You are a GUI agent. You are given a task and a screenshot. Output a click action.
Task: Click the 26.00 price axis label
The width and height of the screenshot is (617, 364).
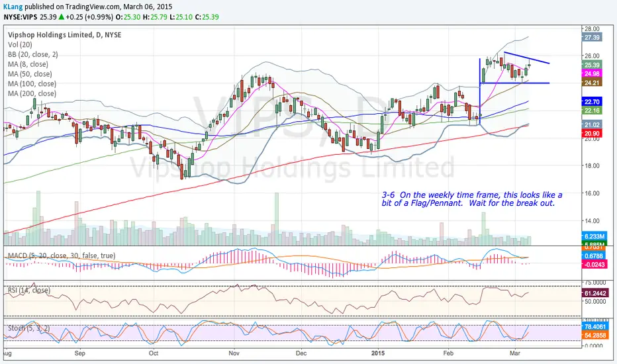[x=591, y=56]
